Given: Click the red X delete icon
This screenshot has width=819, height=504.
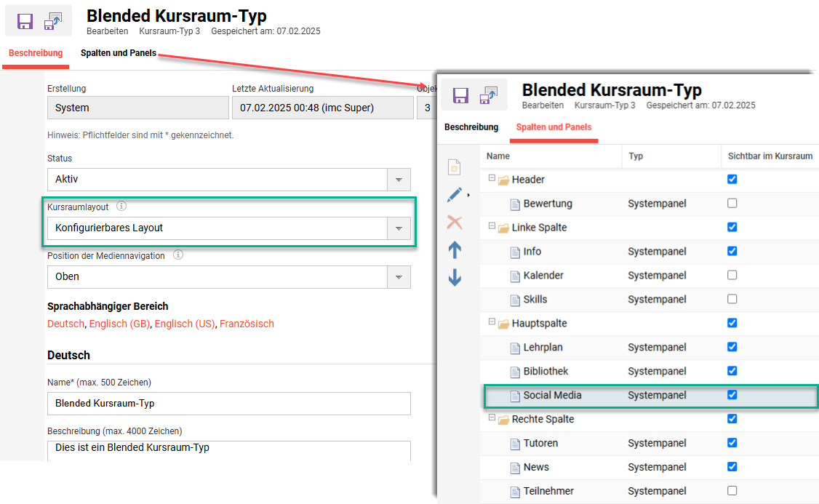Looking at the screenshot, I should [x=455, y=223].
